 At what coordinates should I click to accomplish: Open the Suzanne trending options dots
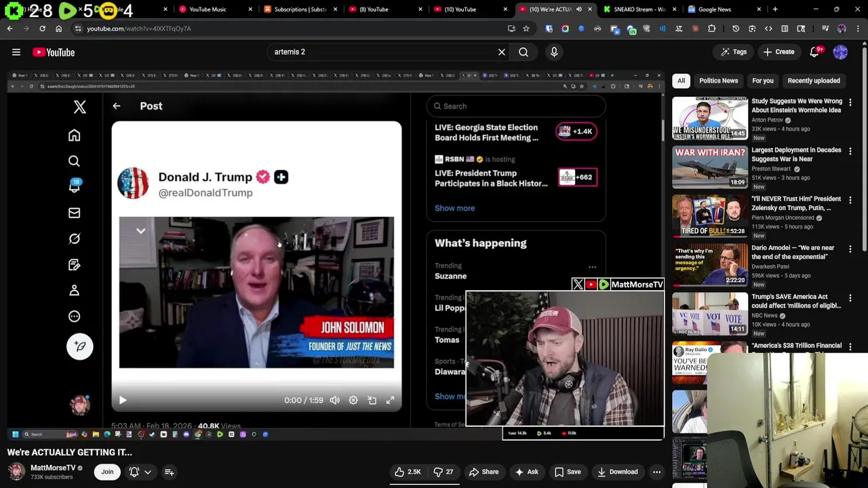coord(592,268)
